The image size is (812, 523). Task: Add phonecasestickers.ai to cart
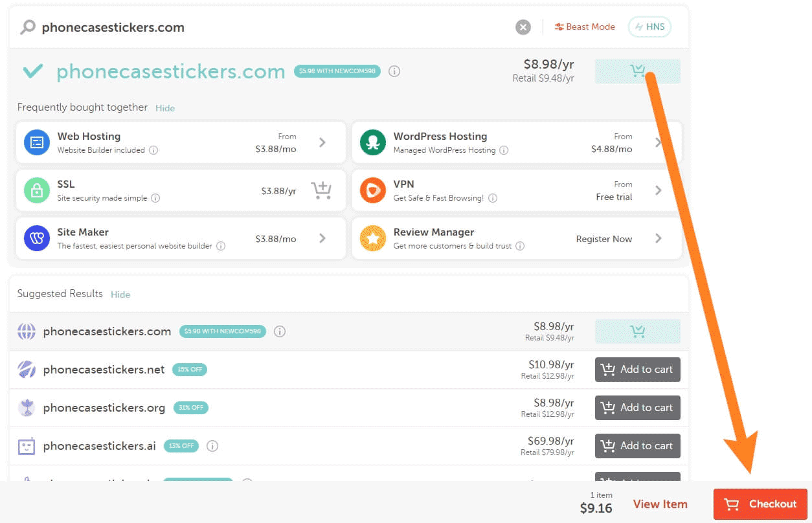[x=638, y=446]
